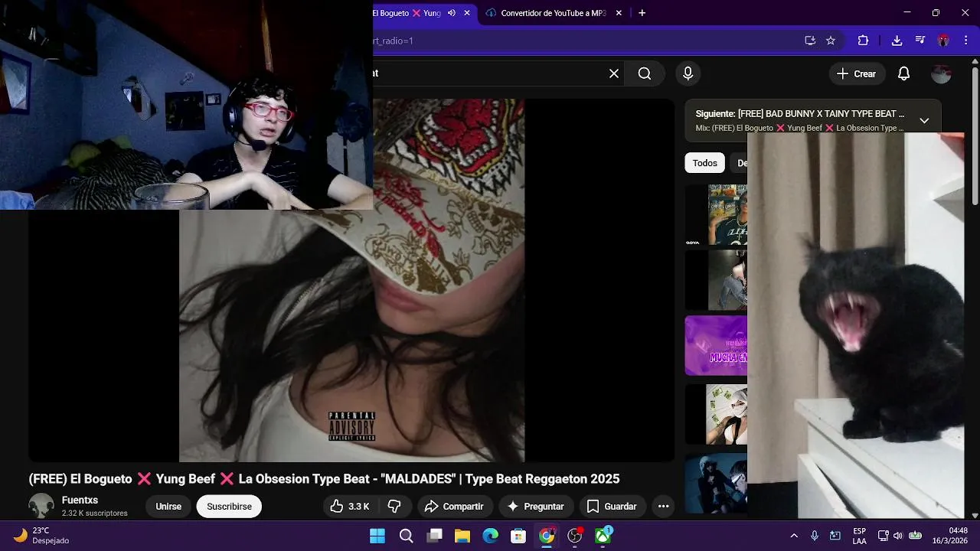Viewport: 980px width, 551px height.
Task: Bookmark this page with the star icon
Action: coord(831,41)
